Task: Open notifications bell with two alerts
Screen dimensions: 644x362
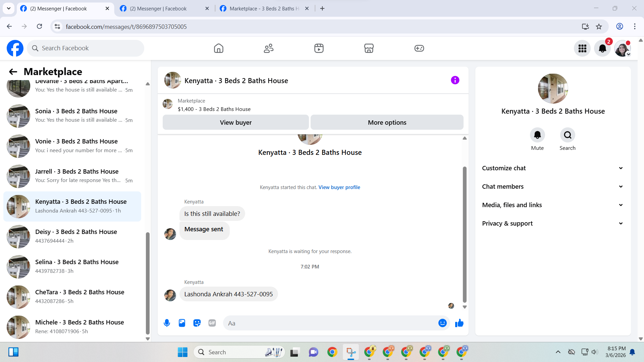Action: (x=602, y=48)
